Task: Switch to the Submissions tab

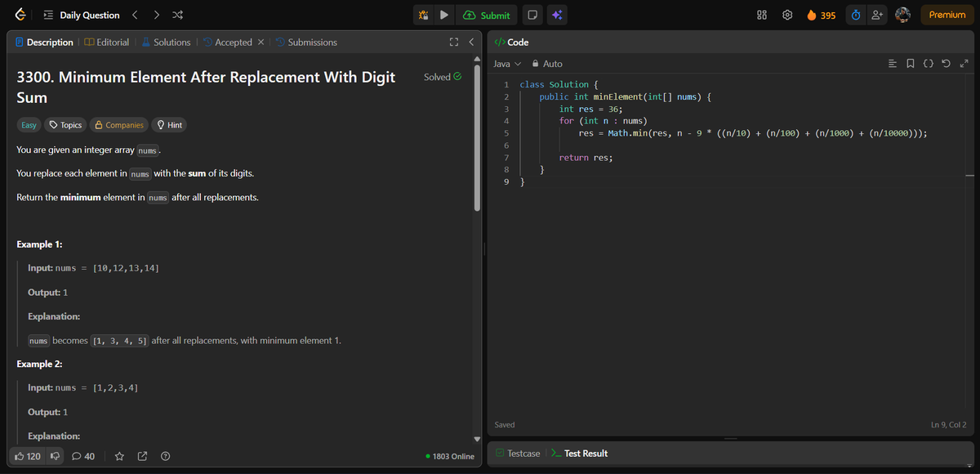Action: point(306,42)
